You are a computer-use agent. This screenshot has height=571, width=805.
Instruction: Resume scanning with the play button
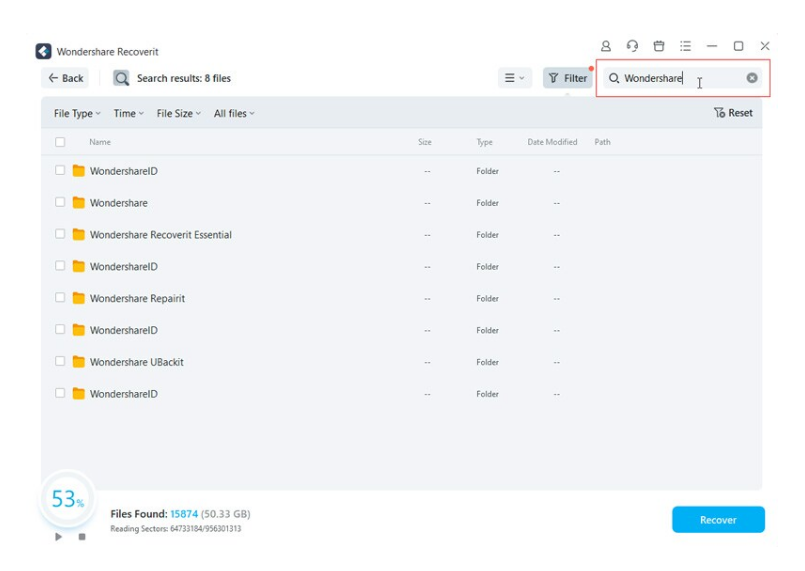point(59,537)
